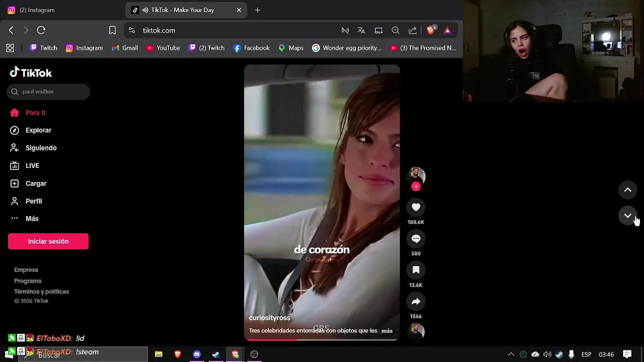Share the video using arrow icon
Screen dimensions: 644x362
(x=416, y=302)
